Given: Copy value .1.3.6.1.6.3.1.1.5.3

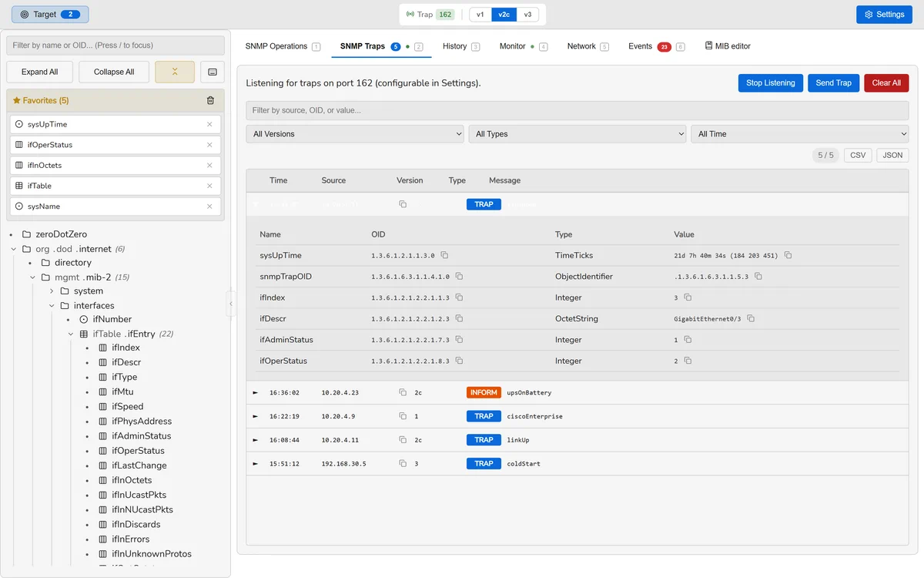Looking at the screenshot, I should [x=758, y=276].
